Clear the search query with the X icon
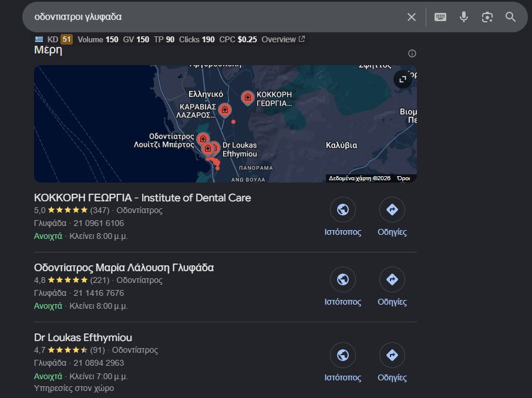This screenshot has width=532, height=398. 411,17
